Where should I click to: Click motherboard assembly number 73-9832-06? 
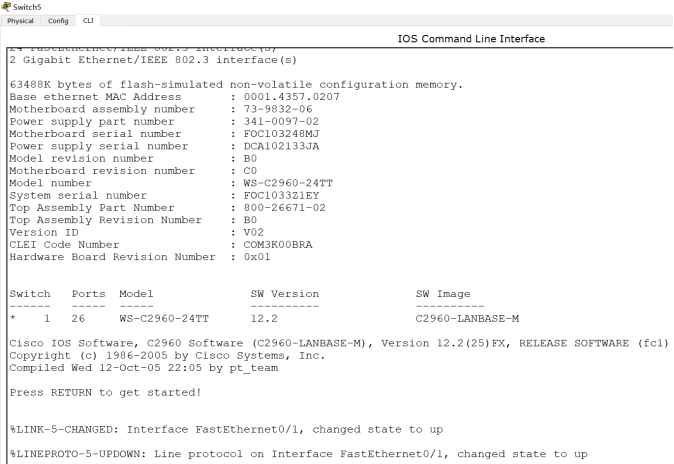click(278, 109)
